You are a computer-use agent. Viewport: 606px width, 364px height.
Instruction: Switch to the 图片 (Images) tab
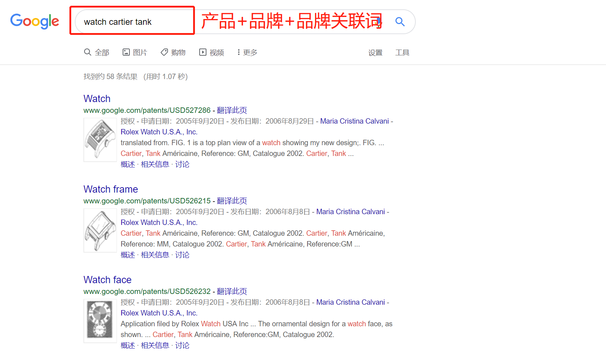pos(135,52)
